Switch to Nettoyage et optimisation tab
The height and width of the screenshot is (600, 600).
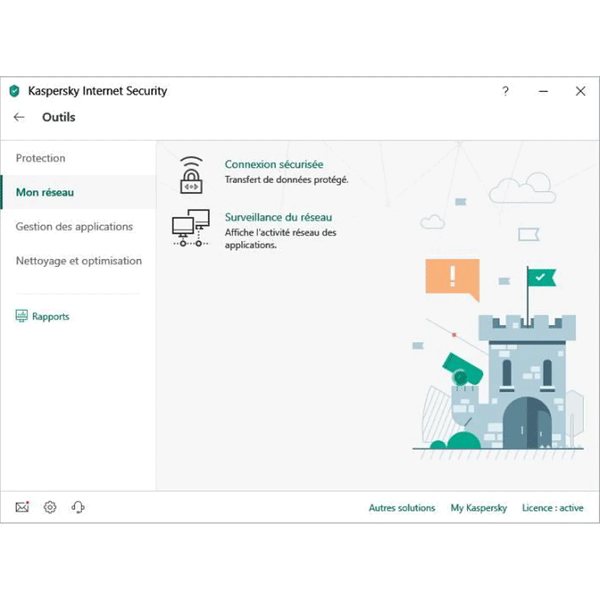(x=79, y=261)
